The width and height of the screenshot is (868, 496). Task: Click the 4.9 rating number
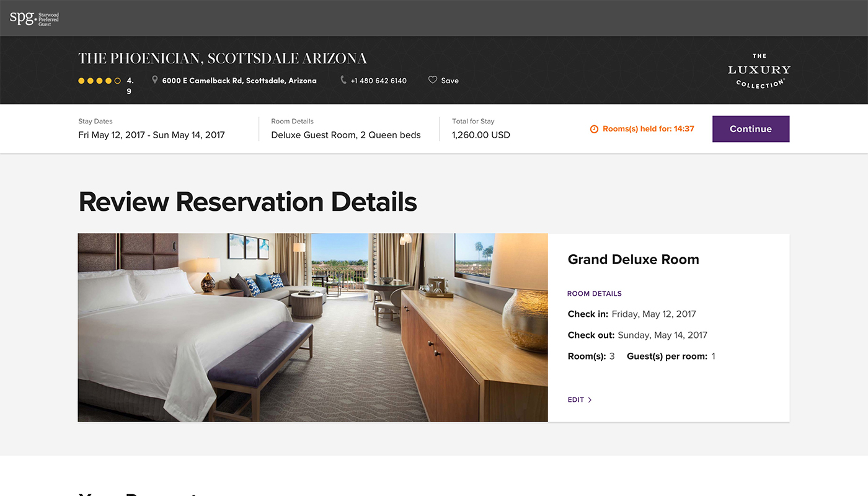[x=130, y=86]
